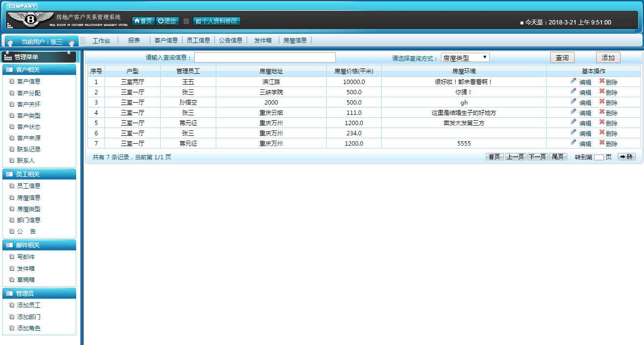Click the 写邮件 sidebar item icon

[12, 257]
